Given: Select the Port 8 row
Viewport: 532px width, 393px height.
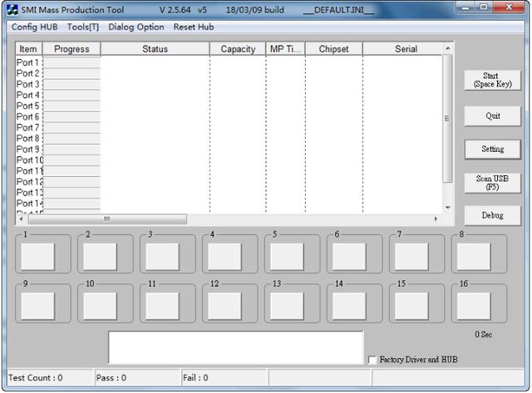Looking at the screenshot, I should pos(229,139).
